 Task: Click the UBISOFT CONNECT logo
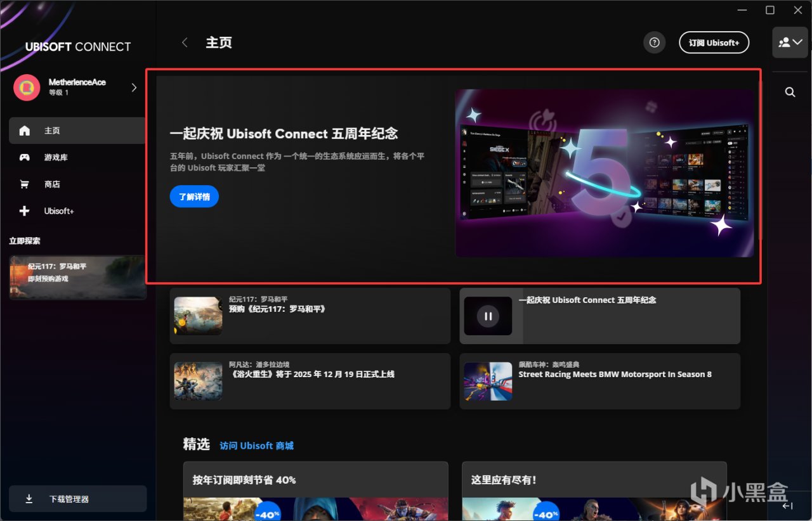[x=78, y=47]
